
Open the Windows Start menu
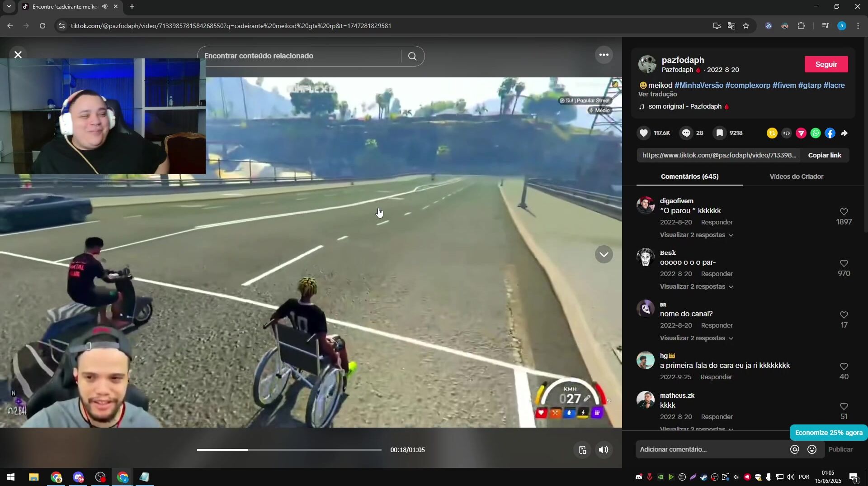pos(11,477)
